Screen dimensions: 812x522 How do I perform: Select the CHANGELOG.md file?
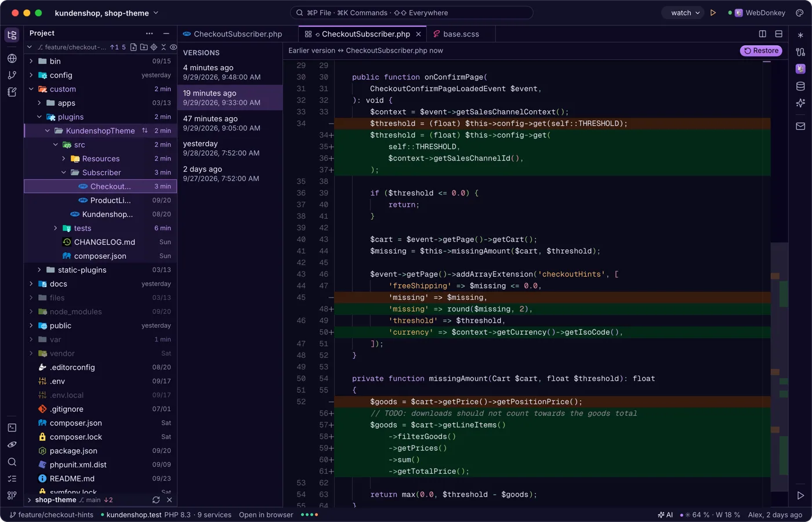click(101, 242)
